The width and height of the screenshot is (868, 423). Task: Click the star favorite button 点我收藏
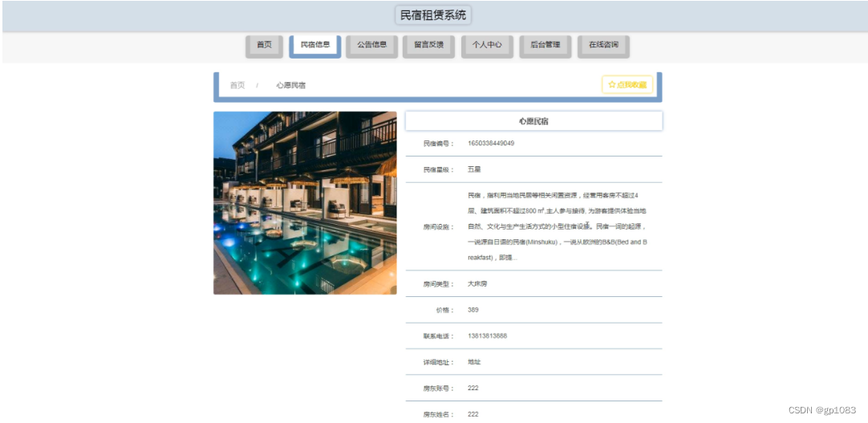coord(627,85)
